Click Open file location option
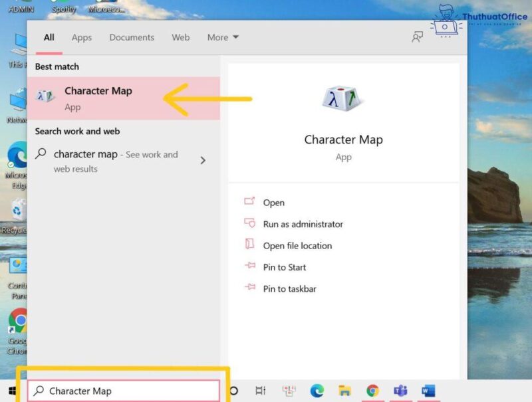The width and height of the screenshot is (532, 402). click(297, 246)
